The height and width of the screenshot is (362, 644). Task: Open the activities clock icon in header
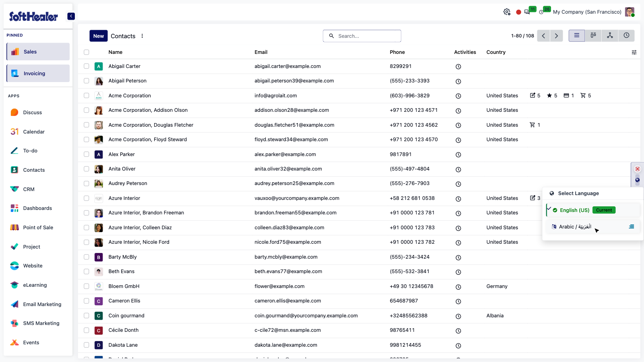[x=541, y=12]
